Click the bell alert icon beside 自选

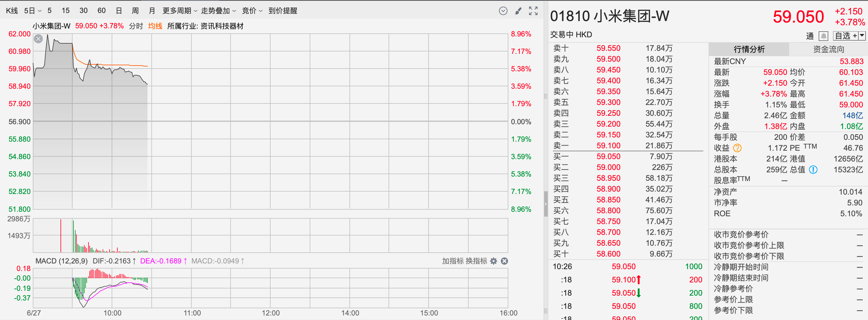coord(823,36)
